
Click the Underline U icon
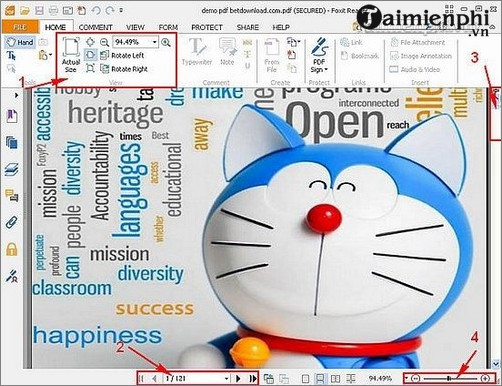(x=247, y=66)
